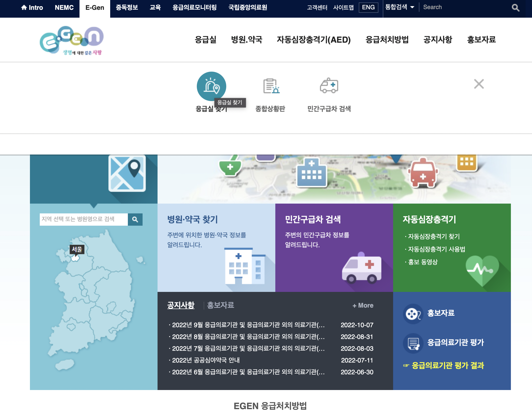Click + More in the notices panel
Viewport: 532px width, 417px height.
pos(363,305)
